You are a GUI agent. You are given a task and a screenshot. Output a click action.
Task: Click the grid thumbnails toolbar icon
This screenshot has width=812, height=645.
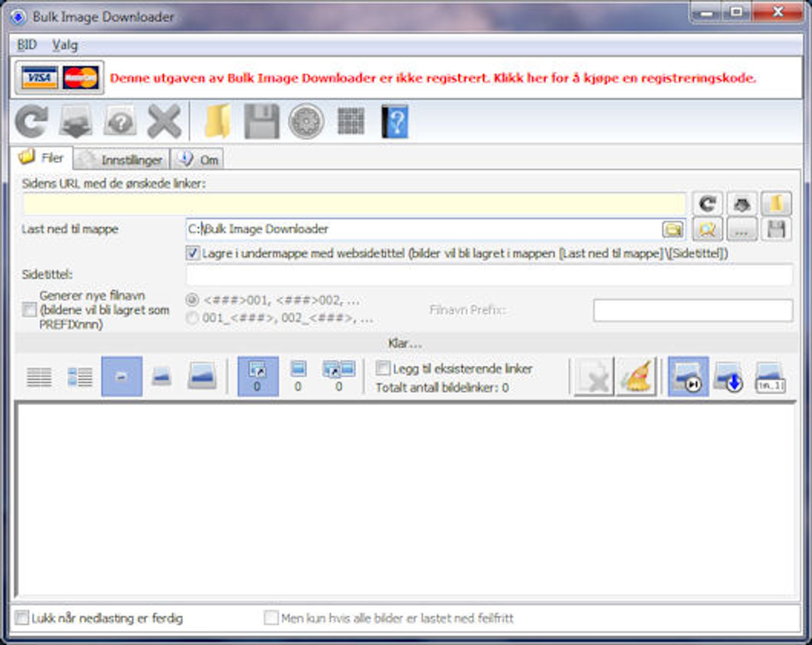pos(351,121)
